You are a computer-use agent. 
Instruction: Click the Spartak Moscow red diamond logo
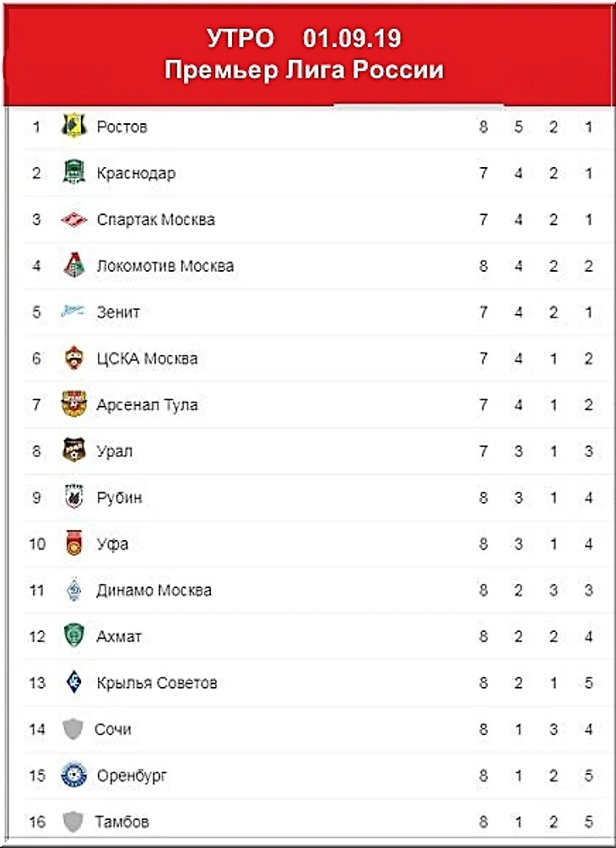point(74,219)
